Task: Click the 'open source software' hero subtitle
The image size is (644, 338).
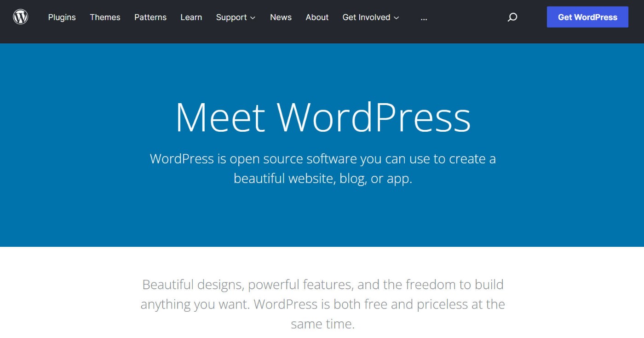Action: (x=323, y=168)
